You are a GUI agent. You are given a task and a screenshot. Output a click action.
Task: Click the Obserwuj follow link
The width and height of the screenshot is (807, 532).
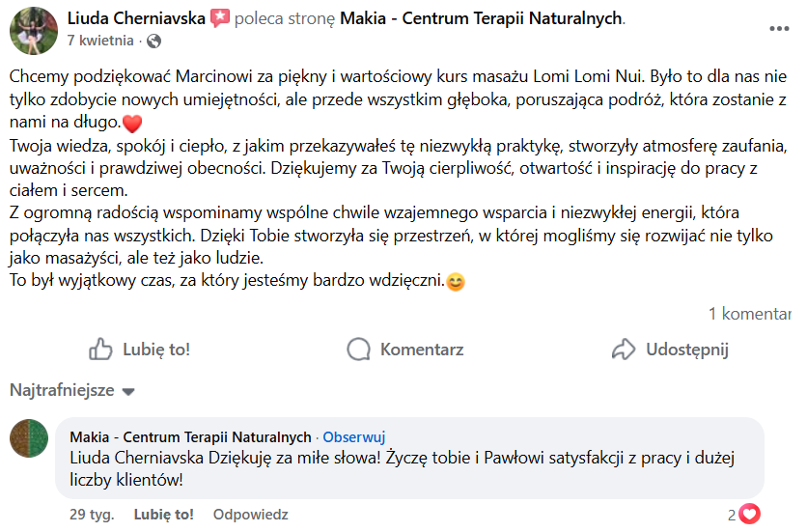point(354,436)
